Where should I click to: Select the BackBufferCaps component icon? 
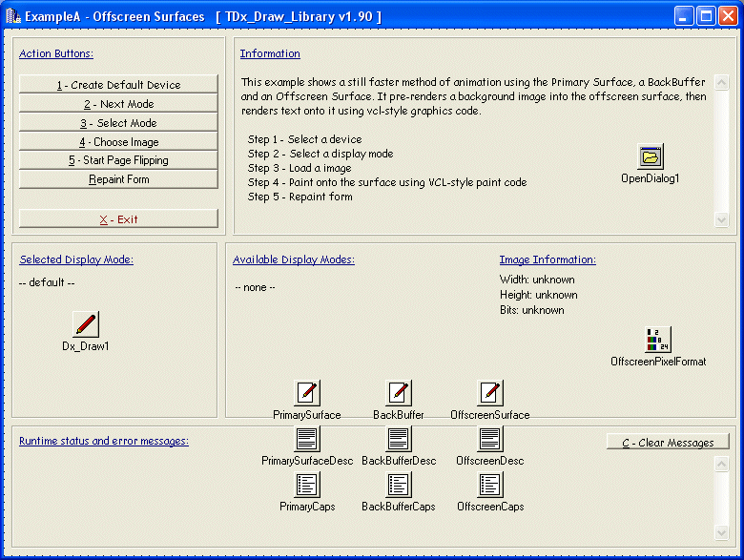399,485
